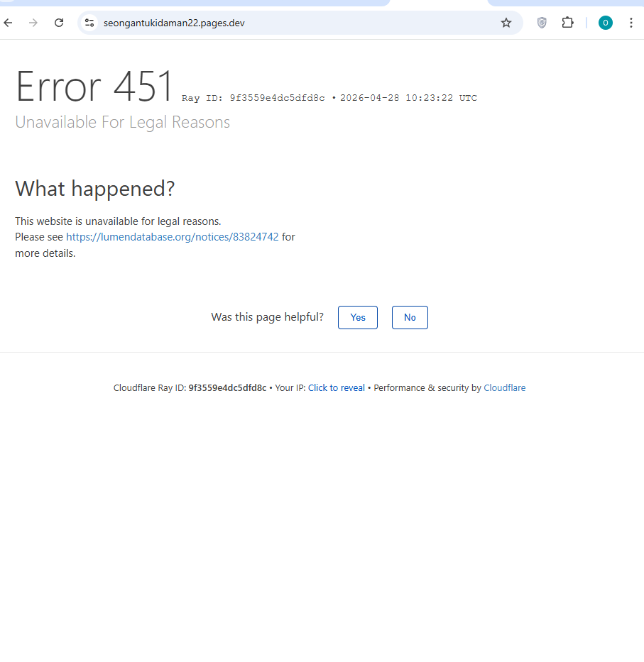Viewport: 644px width, 662px height.
Task: Go forward with the forward arrow
Action: [33, 23]
